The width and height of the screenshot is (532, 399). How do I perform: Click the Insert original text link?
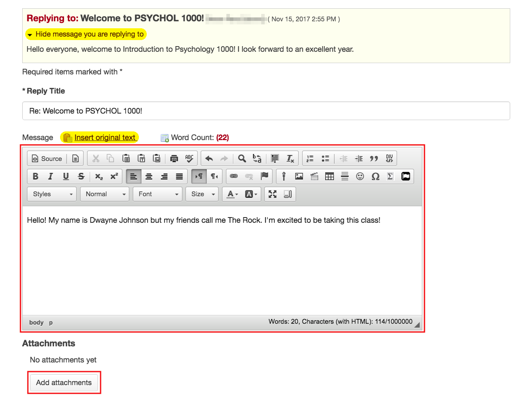tap(105, 137)
